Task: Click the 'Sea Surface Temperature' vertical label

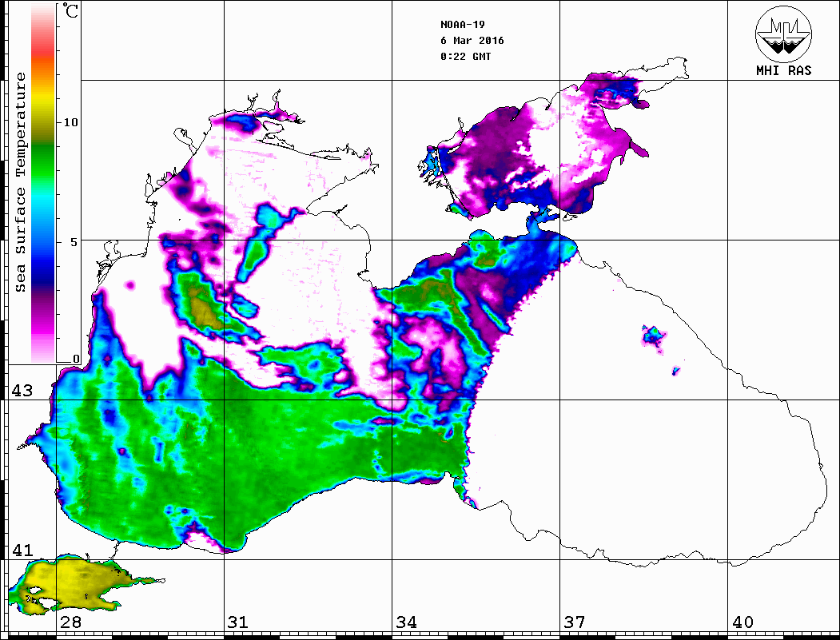Action: 20,183
